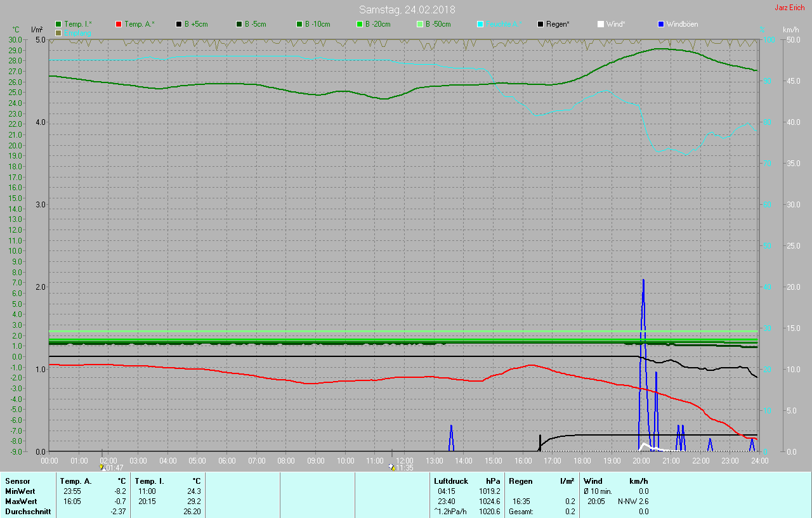The image size is (812, 518).
Task: Click the cyan legend square
Action: click(x=480, y=24)
